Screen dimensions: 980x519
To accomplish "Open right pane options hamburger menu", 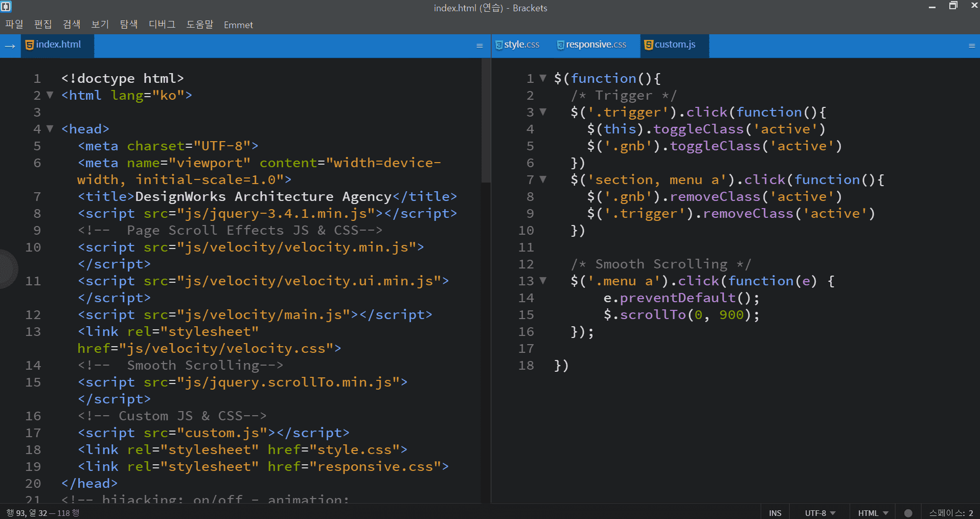I will pyautogui.click(x=972, y=46).
